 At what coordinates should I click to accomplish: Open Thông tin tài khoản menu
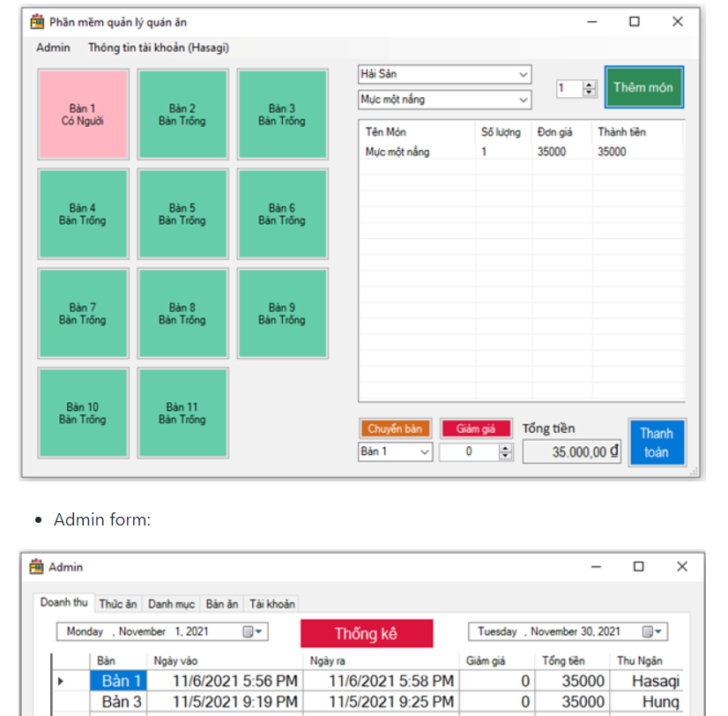158,48
